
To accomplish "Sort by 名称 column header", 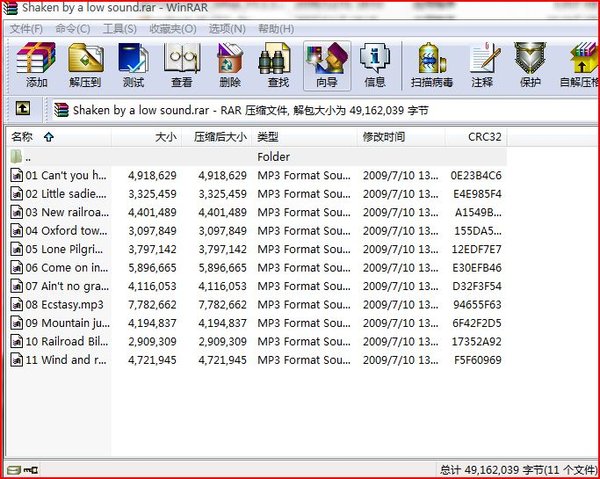I will pos(59,137).
